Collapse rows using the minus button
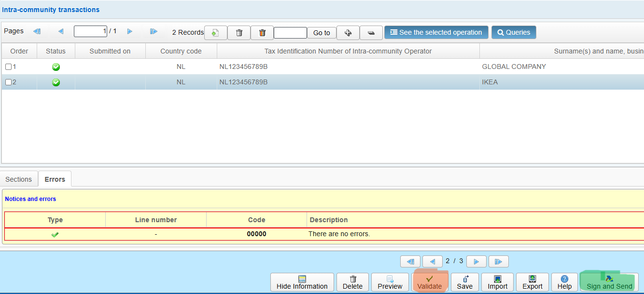 tap(371, 33)
